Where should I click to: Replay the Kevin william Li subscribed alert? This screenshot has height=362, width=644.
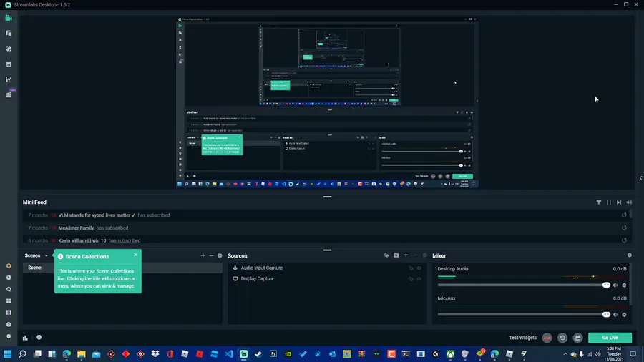[624, 240]
